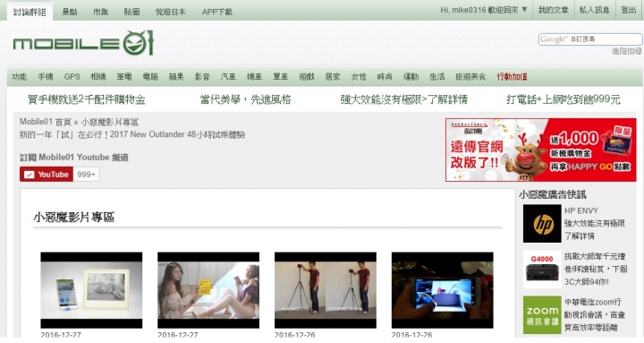Click 小惡魔影片專區 breadcrumb link
644x343 pixels.
point(110,122)
